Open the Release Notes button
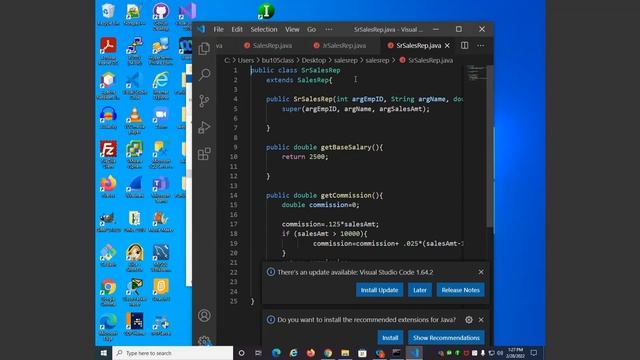The height and width of the screenshot is (360, 640). click(x=460, y=290)
